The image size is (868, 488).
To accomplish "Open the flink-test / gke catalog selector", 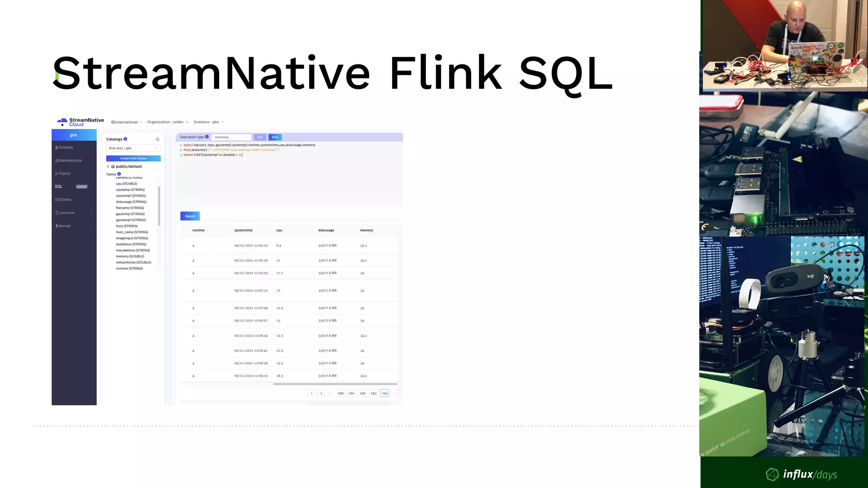I will pos(133,148).
